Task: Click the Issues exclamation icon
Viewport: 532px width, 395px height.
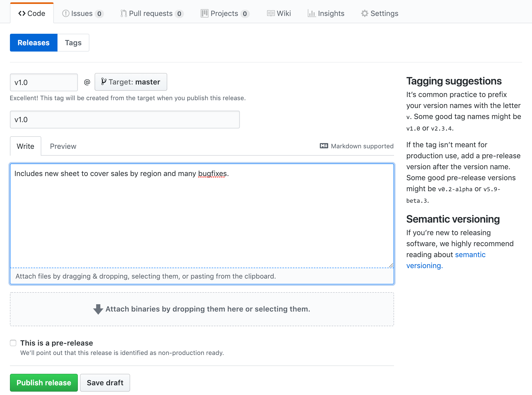Action: 66,13
